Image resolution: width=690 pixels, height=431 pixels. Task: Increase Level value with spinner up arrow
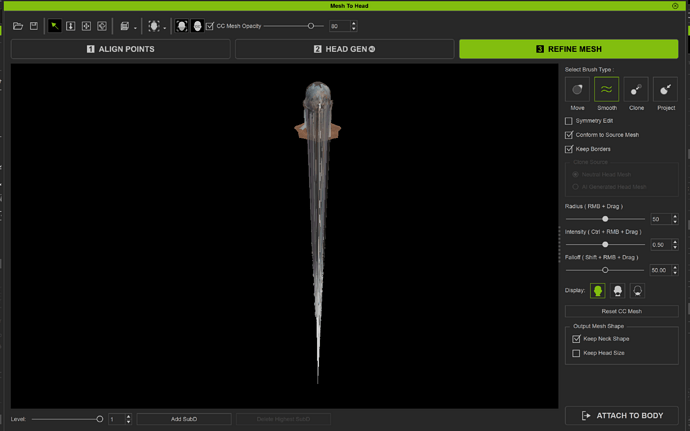(128, 416)
